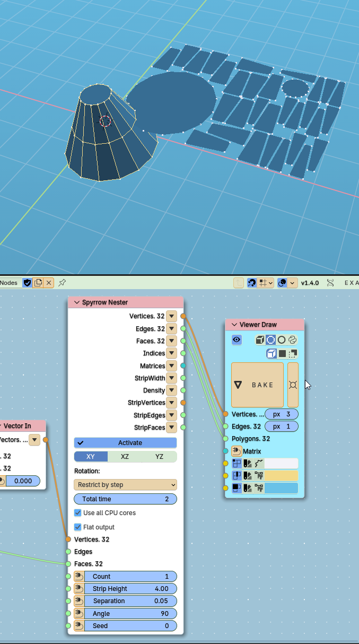Screen dimensions: 359x644
Task: Collapse the Spyrrow Nester node
Action: (76, 302)
